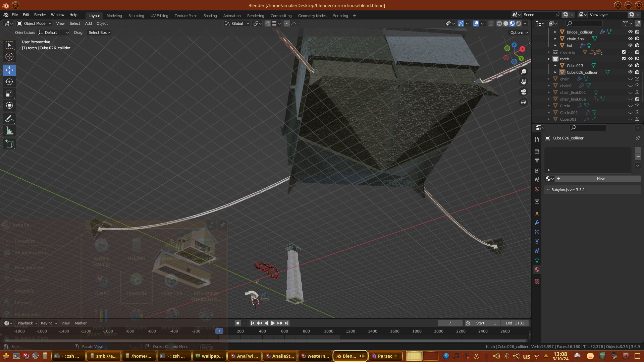Click the New material button
This screenshot has width=644, height=362.
click(x=600, y=179)
